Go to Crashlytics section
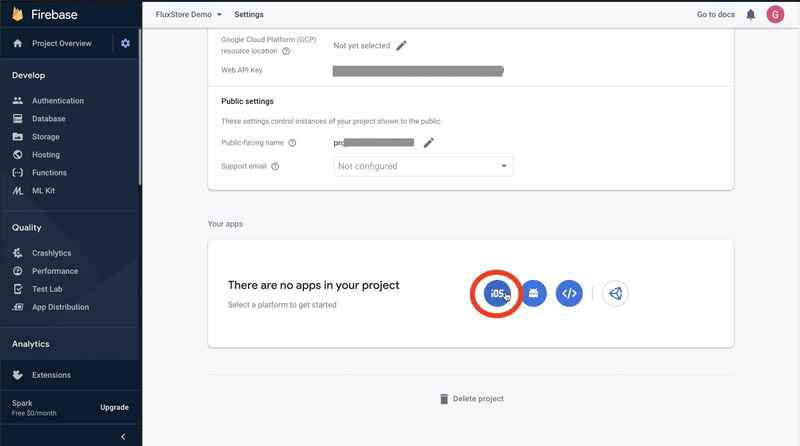800x446 pixels. pos(51,253)
